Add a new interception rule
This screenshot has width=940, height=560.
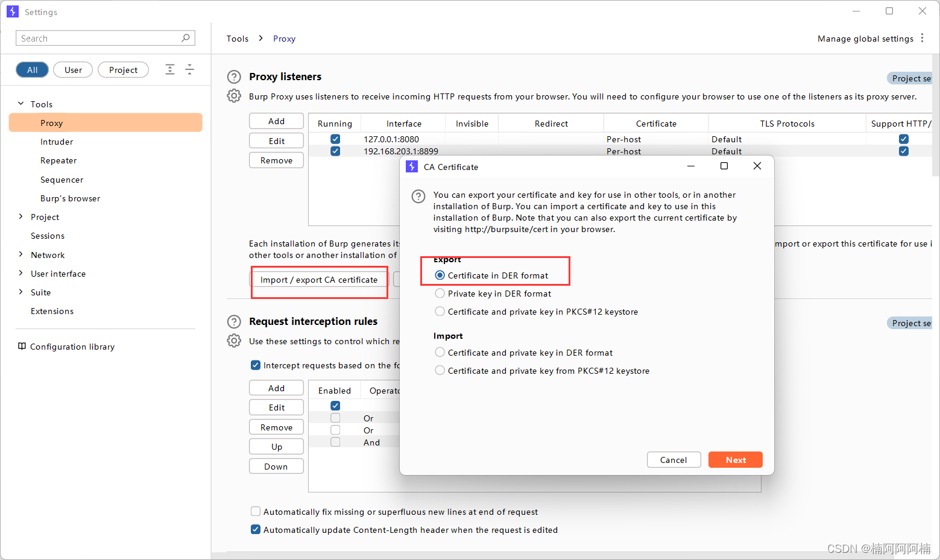[276, 388]
